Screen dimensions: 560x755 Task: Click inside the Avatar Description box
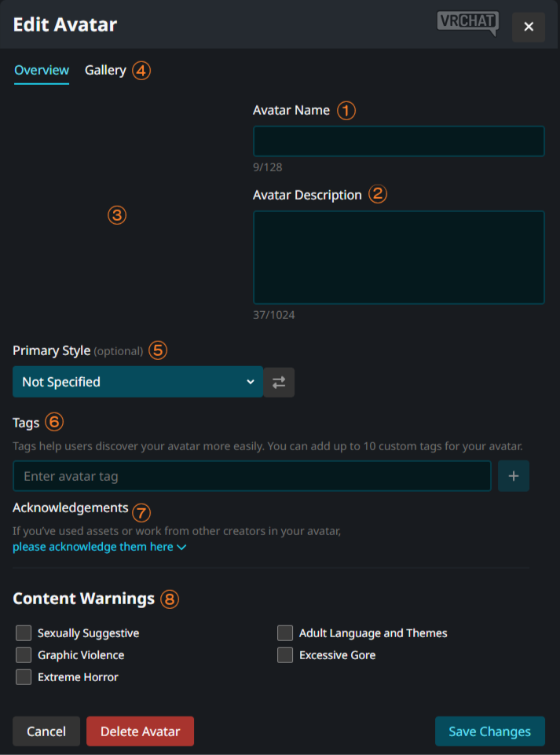(398, 257)
